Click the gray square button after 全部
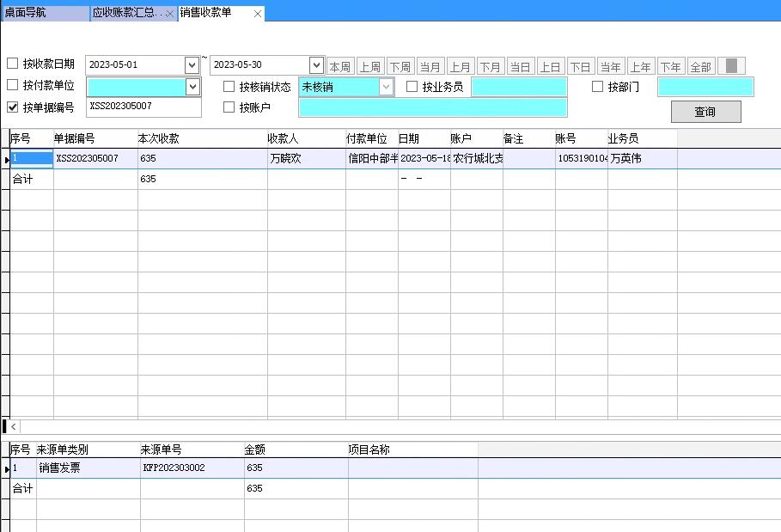 [731, 66]
